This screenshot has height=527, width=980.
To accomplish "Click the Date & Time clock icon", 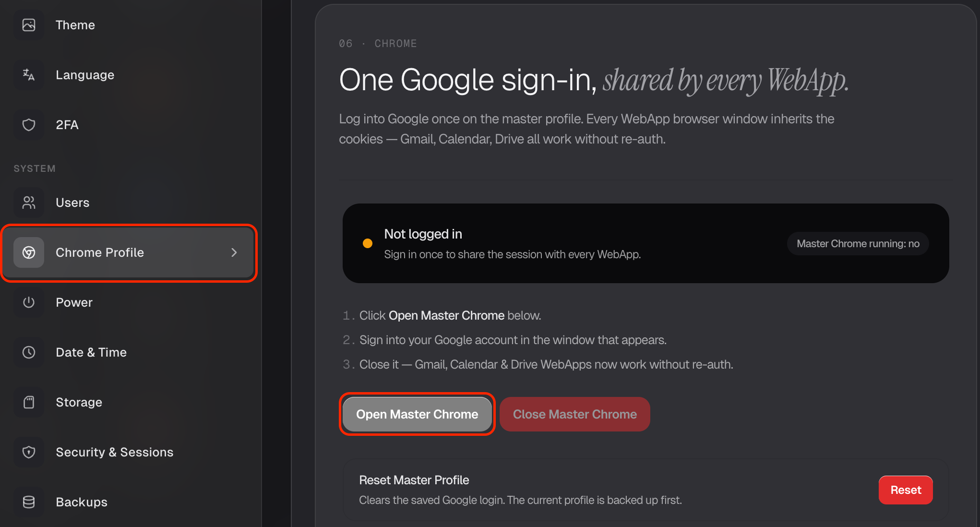I will click(29, 352).
